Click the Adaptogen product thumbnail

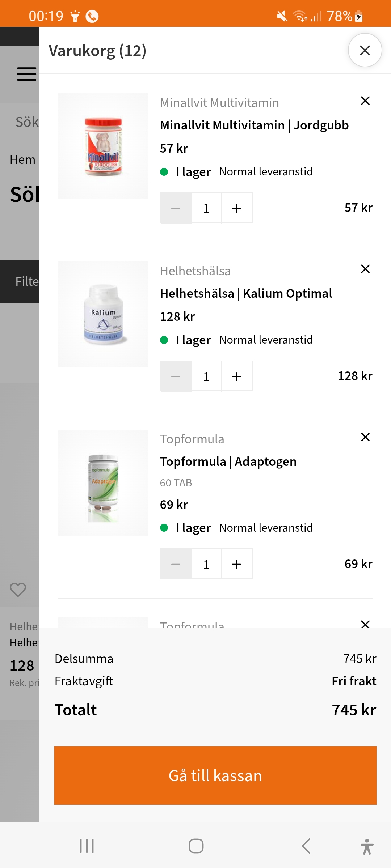[103, 482]
